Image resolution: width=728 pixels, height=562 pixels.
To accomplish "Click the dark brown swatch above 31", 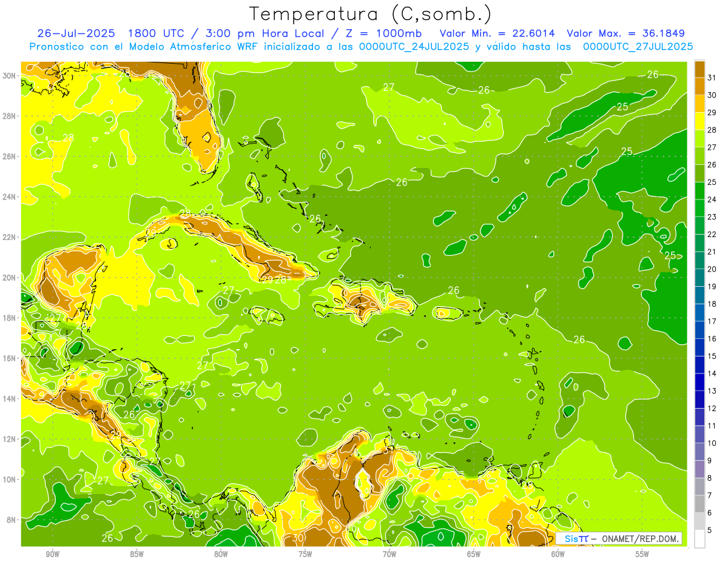I will click(x=699, y=69).
